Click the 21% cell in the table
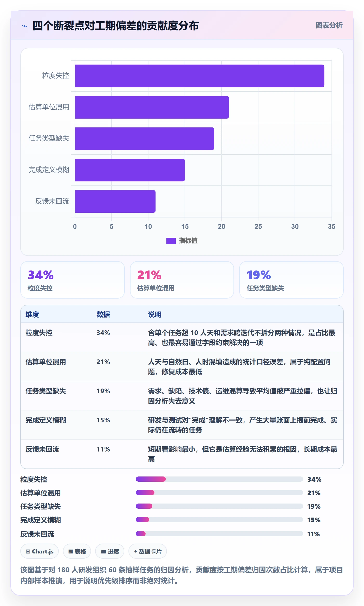The image size is (364, 606). point(103,362)
